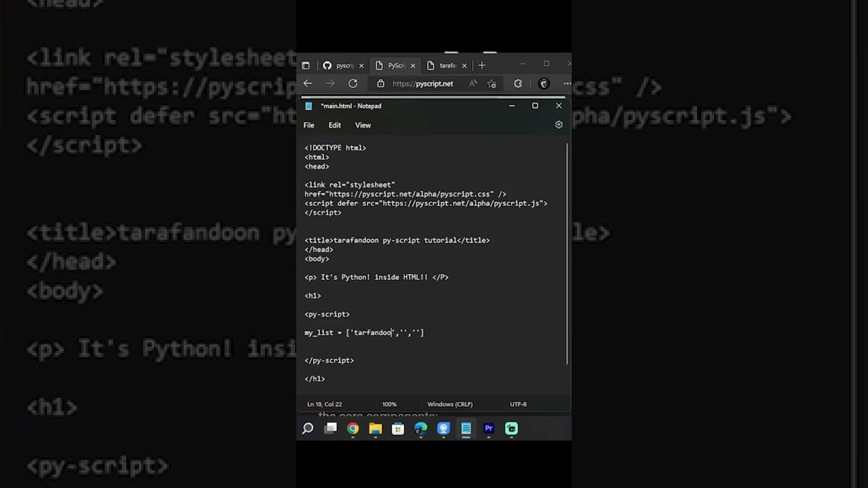This screenshot has height=488, width=868.
Task: Minimize the Notepad window
Action: (x=512, y=106)
